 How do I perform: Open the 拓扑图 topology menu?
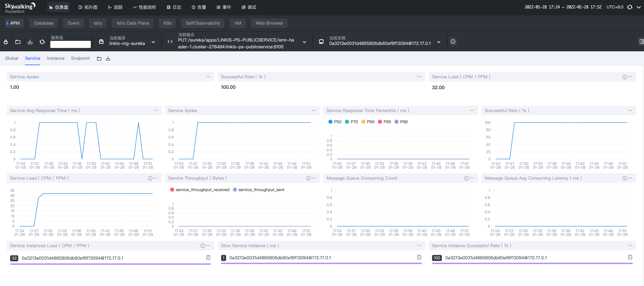pos(88,7)
